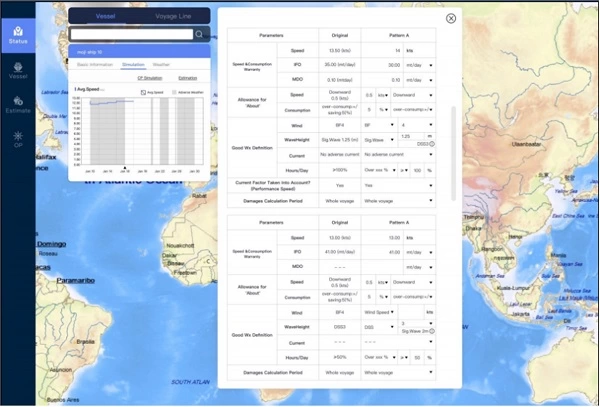Switch to the Basic Information tab
Screen dimensions: 600x407
click(95, 63)
